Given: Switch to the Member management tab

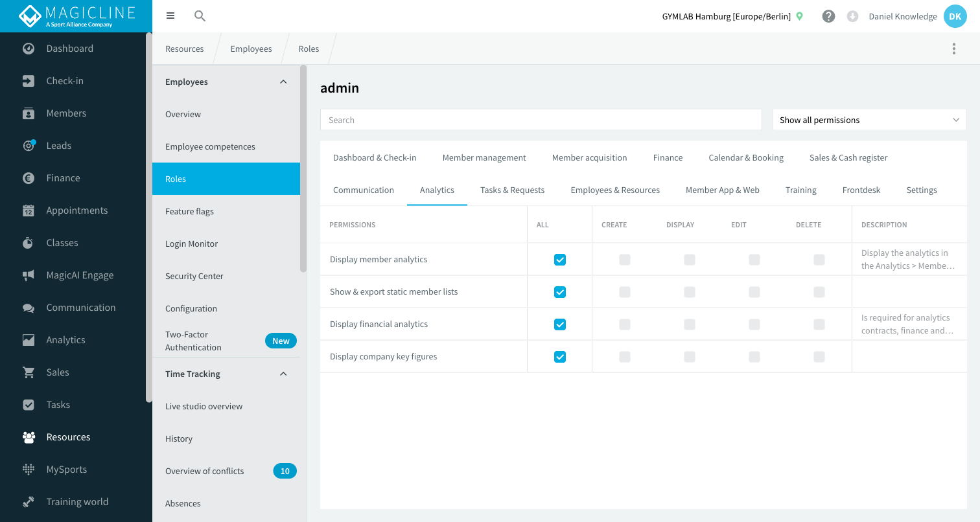Looking at the screenshot, I should coord(484,157).
